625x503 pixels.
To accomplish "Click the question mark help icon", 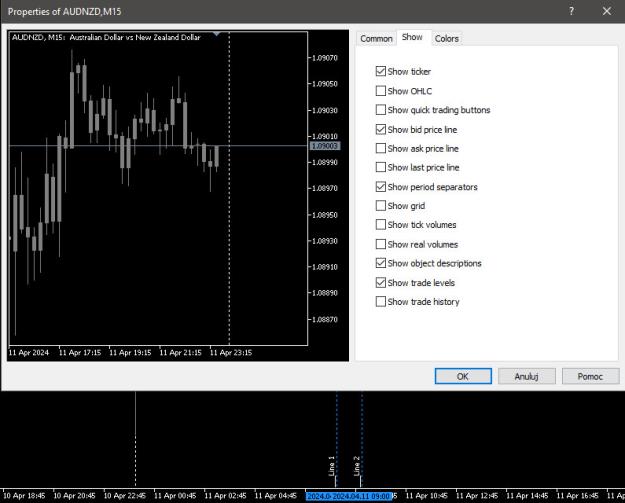I will [x=572, y=11].
